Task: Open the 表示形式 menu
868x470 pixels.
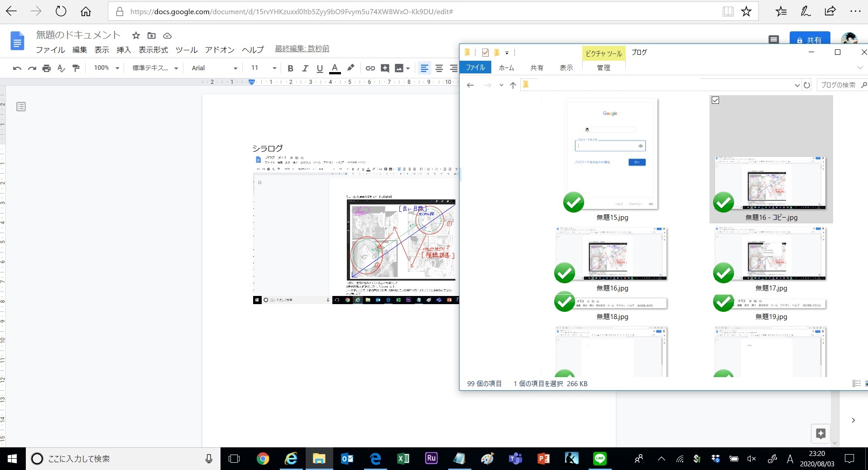Action: [153, 49]
